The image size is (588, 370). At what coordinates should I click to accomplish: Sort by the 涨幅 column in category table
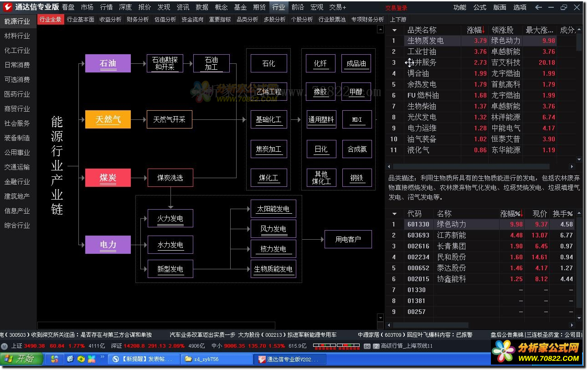475,30
